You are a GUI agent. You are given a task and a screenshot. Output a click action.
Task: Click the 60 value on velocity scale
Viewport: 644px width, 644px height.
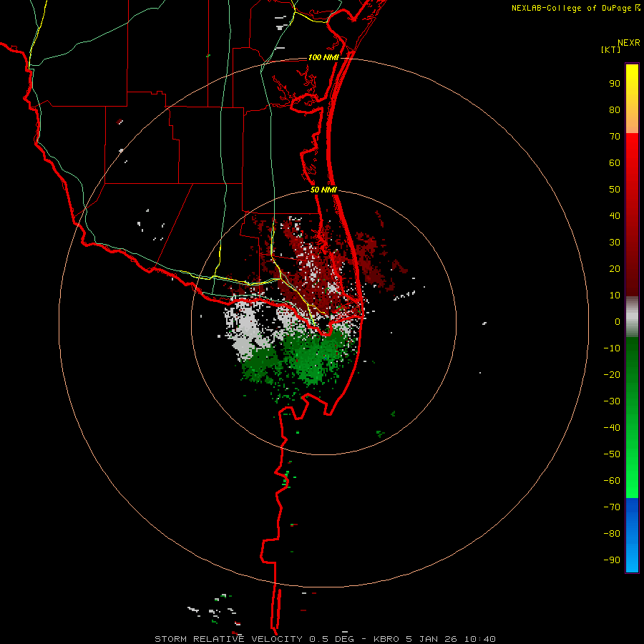click(x=615, y=162)
